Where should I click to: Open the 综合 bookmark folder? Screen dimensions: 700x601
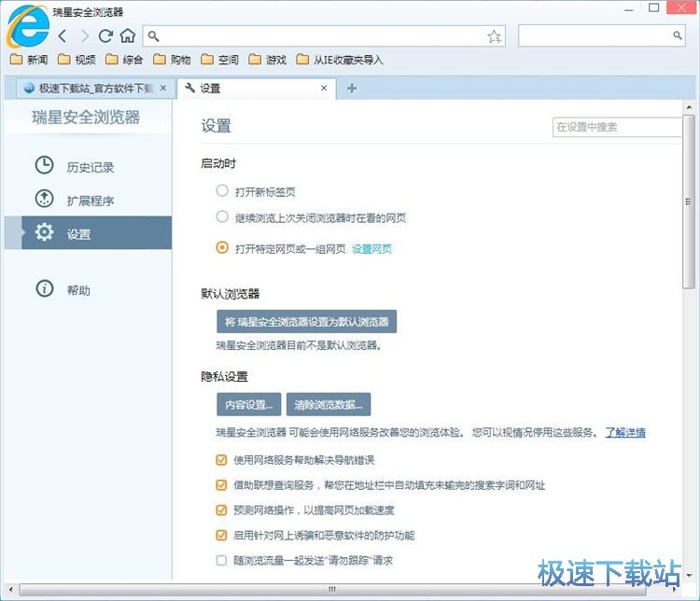(124, 60)
